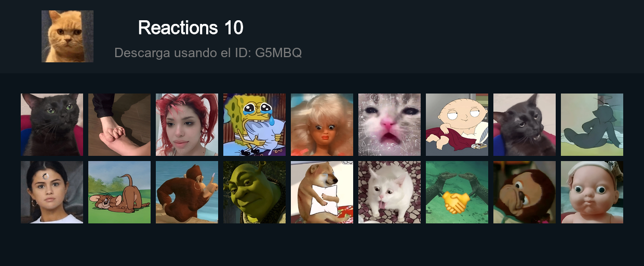Select the Jerry mouse lying down sticker
The height and width of the screenshot is (266, 644).
point(119,192)
